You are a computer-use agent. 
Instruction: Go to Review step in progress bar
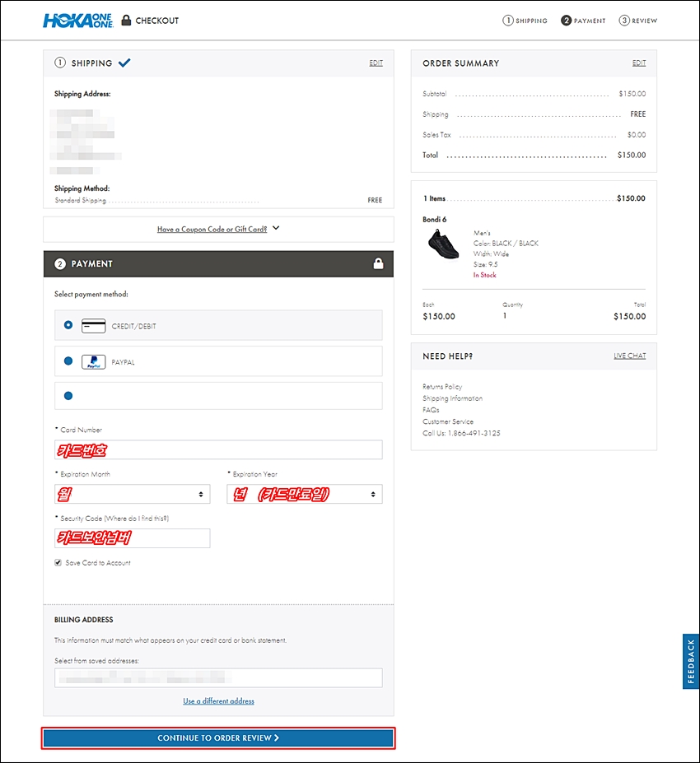[638, 21]
